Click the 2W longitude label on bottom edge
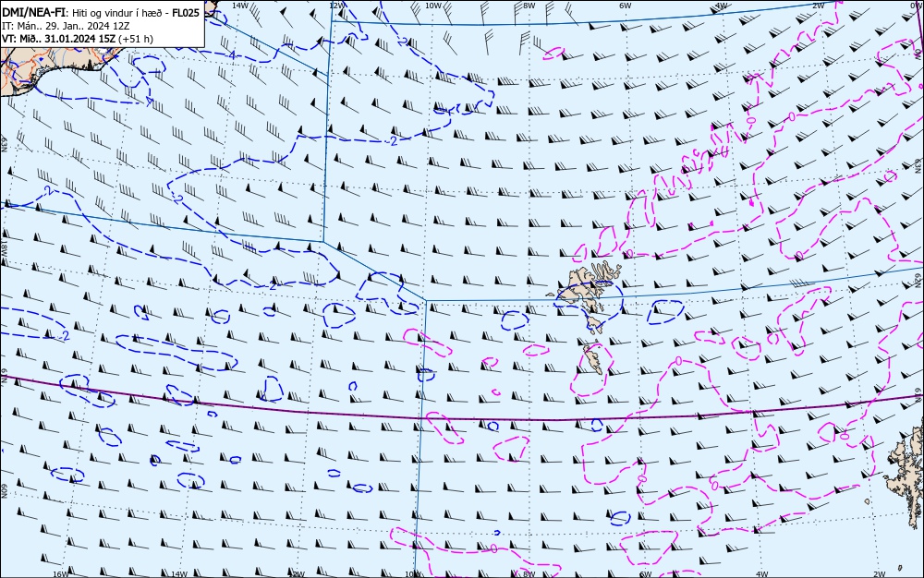Viewport: 924px width, 578px height. coord(880,574)
